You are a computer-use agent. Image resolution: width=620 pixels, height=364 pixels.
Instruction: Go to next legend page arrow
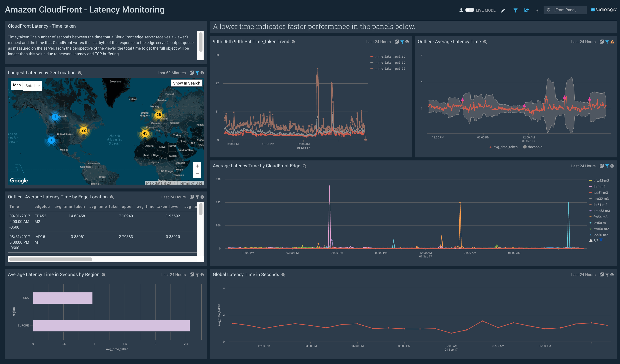(601, 240)
